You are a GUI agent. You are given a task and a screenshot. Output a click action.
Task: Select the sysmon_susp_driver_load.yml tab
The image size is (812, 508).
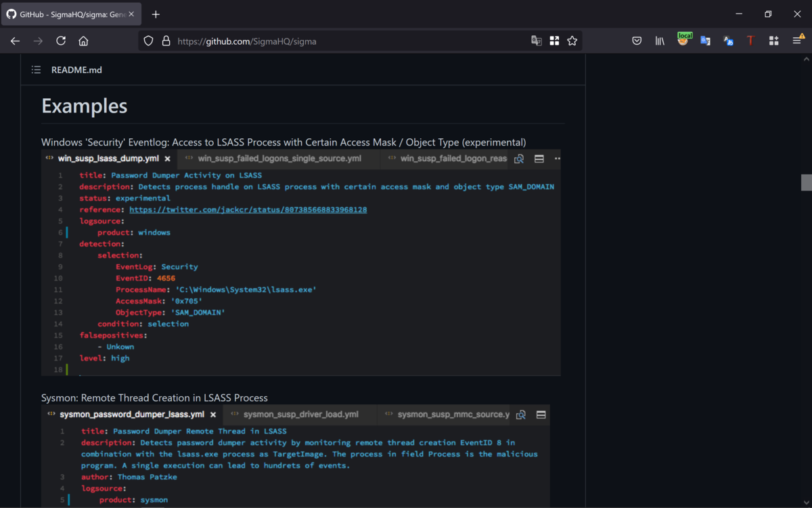point(300,415)
